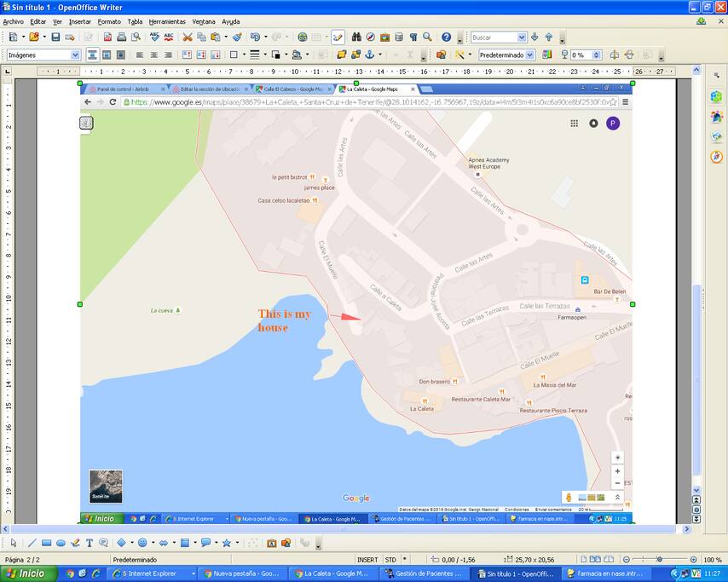728x582 pixels.
Task: Open image color adjustment toolbar
Action: click(x=547, y=55)
